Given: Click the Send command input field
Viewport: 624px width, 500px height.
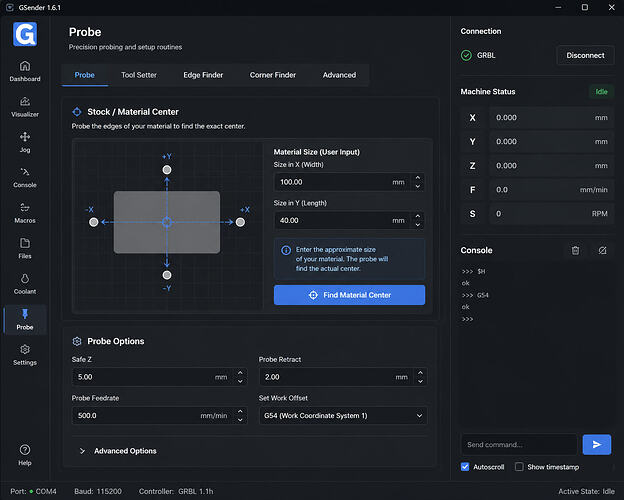Looking at the screenshot, I should click(519, 444).
